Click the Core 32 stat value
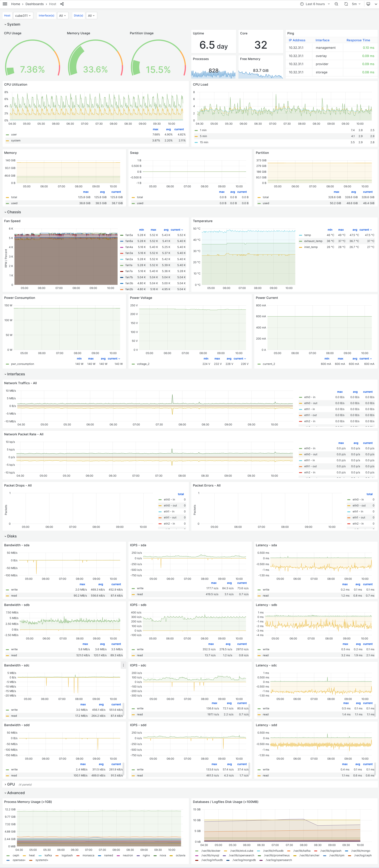The width and height of the screenshot is (379, 868). (261, 45)
